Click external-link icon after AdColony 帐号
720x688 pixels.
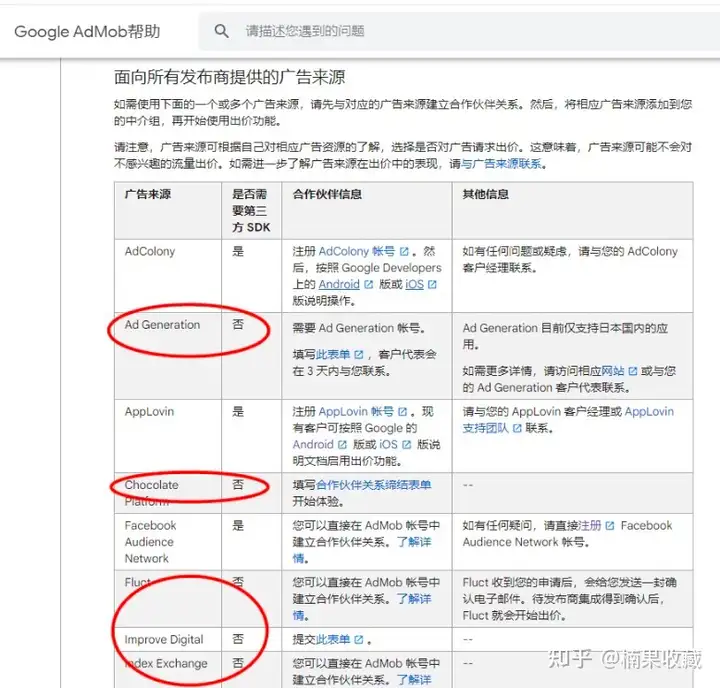coord(404,252)
